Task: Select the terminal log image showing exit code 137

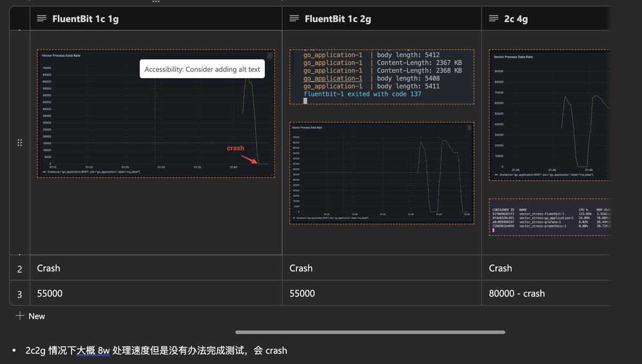Action: tap(382, 77)
